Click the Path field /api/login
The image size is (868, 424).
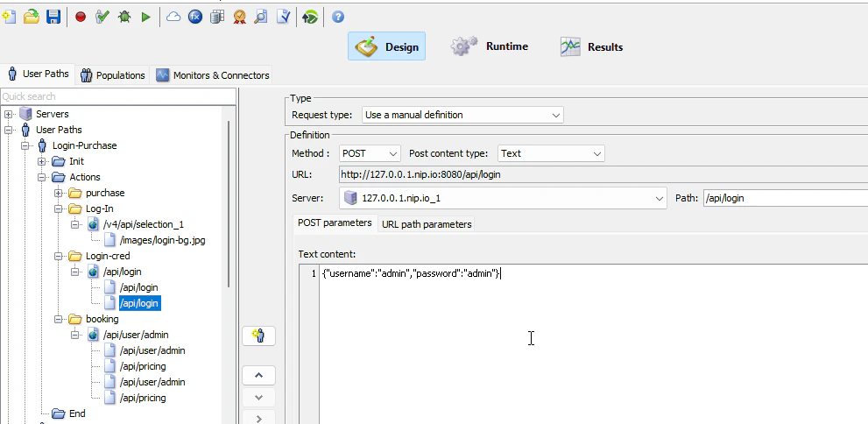pos(786,198)
